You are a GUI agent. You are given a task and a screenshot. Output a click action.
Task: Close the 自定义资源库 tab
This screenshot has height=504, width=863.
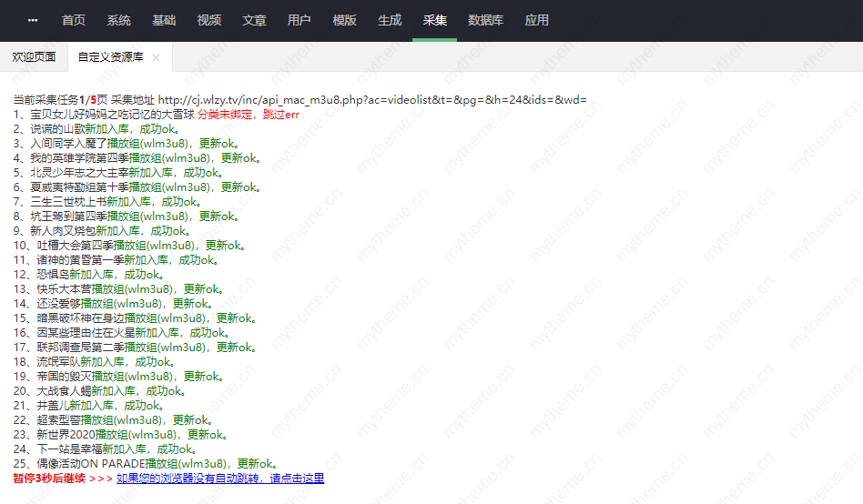pyautogui.click(x=156, y=57)
